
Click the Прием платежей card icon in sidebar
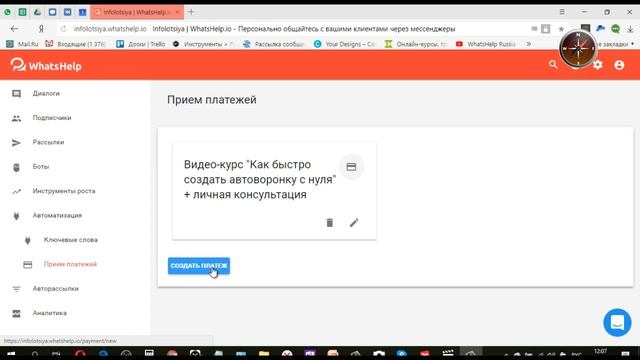tap(27, 265)
